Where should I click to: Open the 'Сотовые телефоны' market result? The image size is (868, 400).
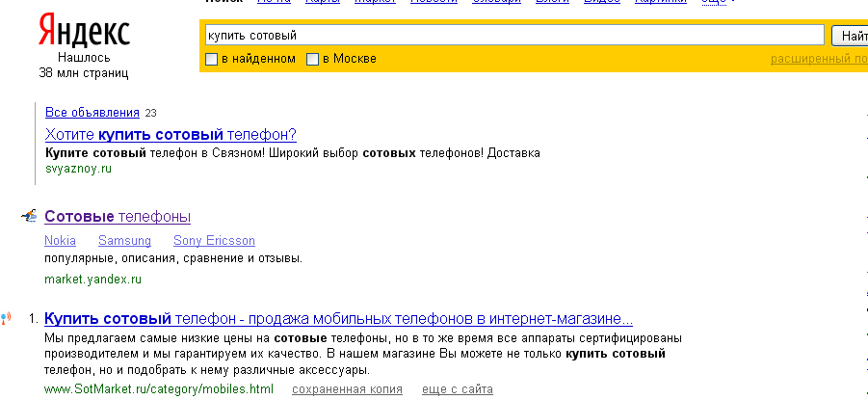tap(118, 216)
